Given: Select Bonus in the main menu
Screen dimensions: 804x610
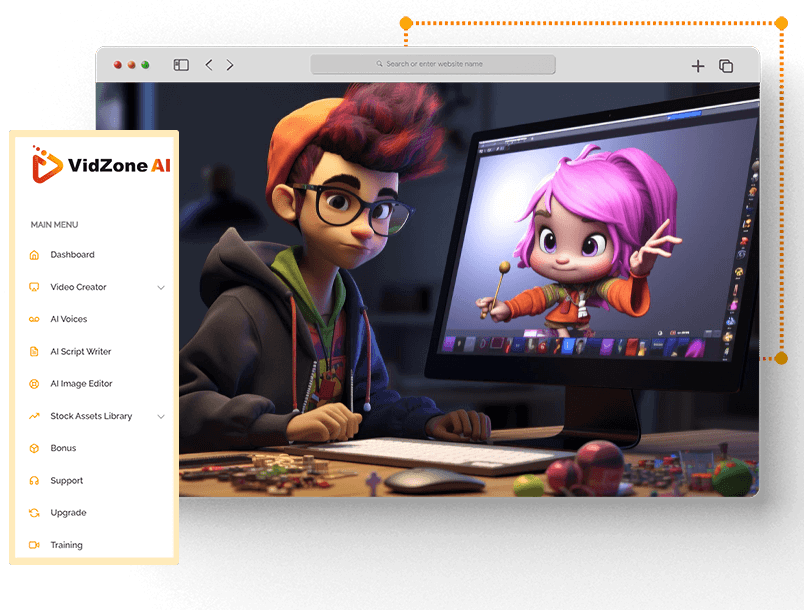Looking at the screenshot, I should [x=63, y=448].
